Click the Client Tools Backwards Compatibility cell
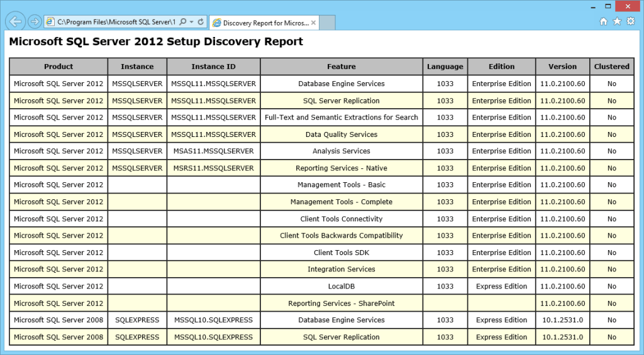This screenshot has width=644, height=355. coord(341,236)
